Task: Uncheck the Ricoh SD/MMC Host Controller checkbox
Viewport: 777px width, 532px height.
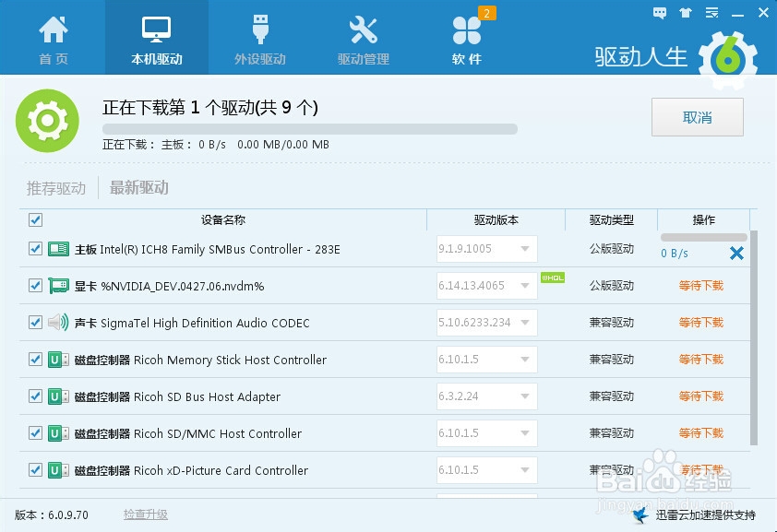Action: tap(35, 433)
